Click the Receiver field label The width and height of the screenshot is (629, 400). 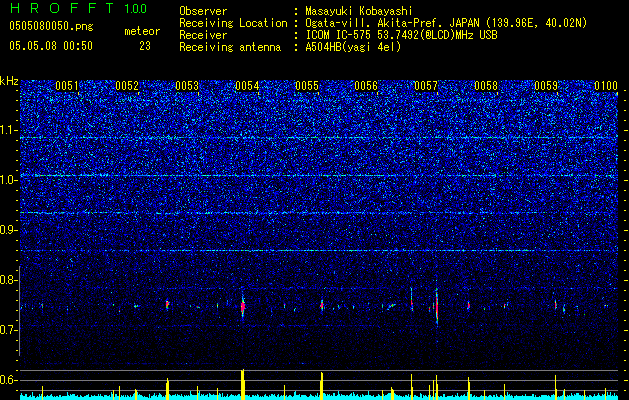[x=203, y=35]
